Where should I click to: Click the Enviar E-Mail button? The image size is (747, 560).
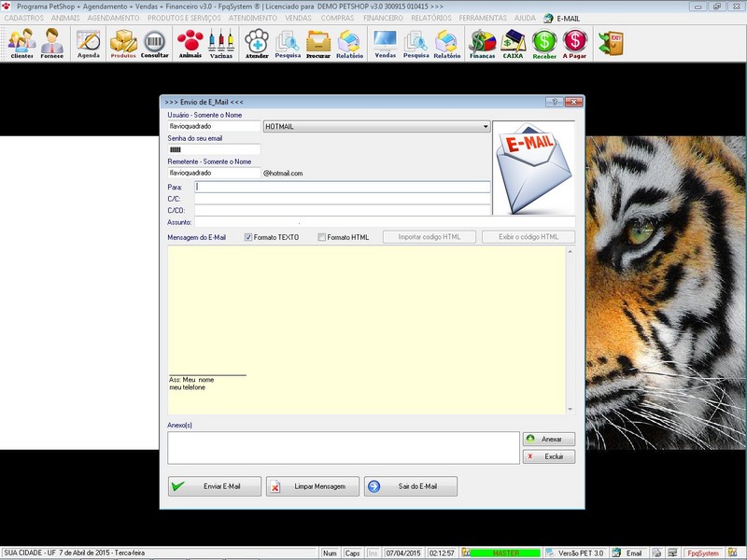215,486
